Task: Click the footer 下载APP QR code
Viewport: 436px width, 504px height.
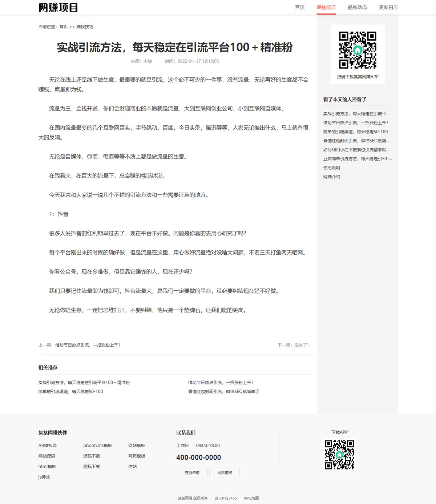Action: click(x=339, y=455)
